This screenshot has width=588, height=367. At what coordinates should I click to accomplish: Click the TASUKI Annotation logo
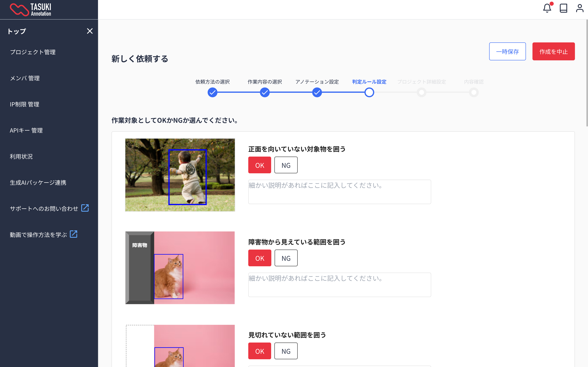(x=31, y=10)
